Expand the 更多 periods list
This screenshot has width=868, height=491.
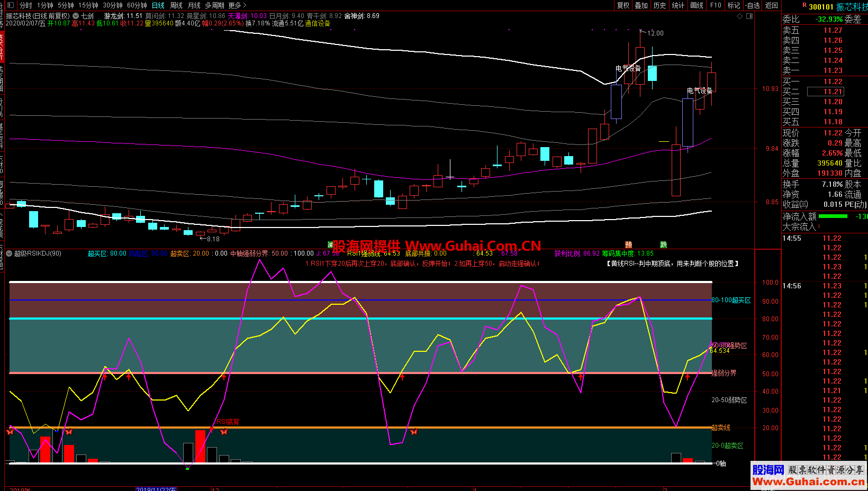click(x=238, y=5)
